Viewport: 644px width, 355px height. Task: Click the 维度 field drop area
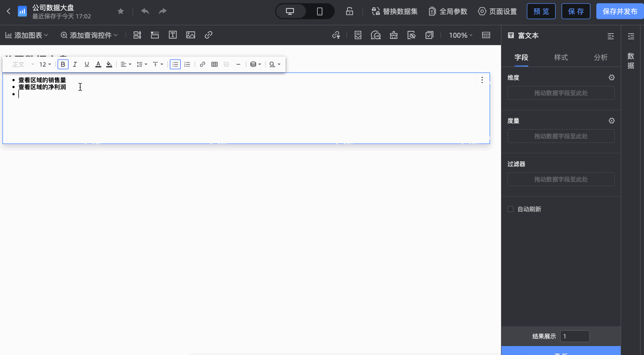[x=561, y=93]
